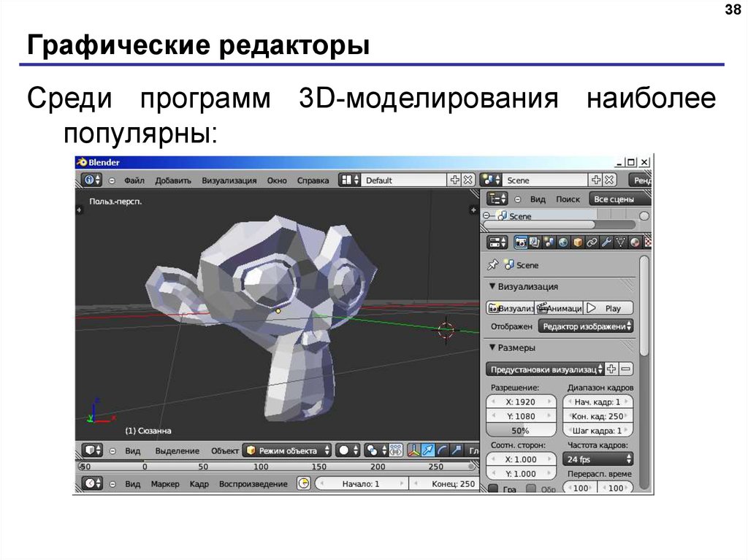The image size is (748, 560).
Task: Click the Play button
Action: pyautogui.click(x=608, y=308)
